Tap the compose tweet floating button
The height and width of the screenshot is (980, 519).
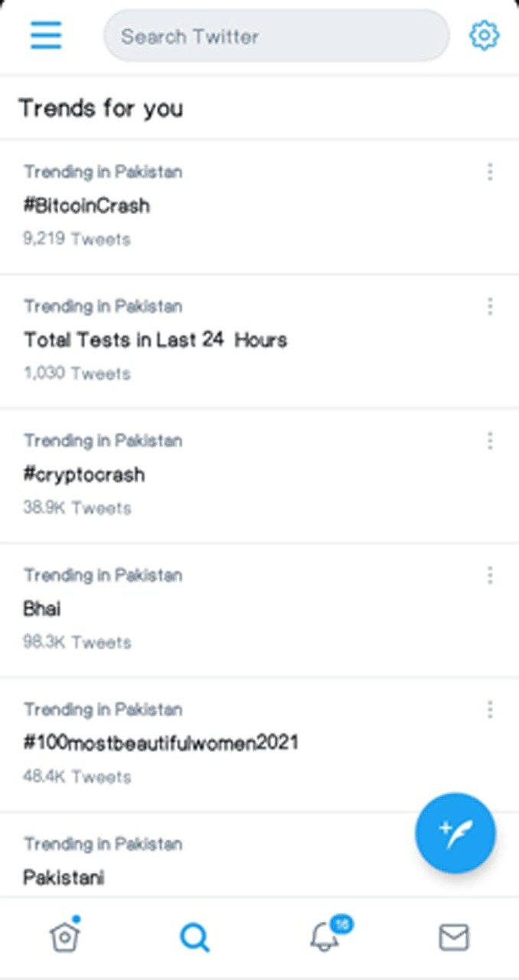pos(455,832)
